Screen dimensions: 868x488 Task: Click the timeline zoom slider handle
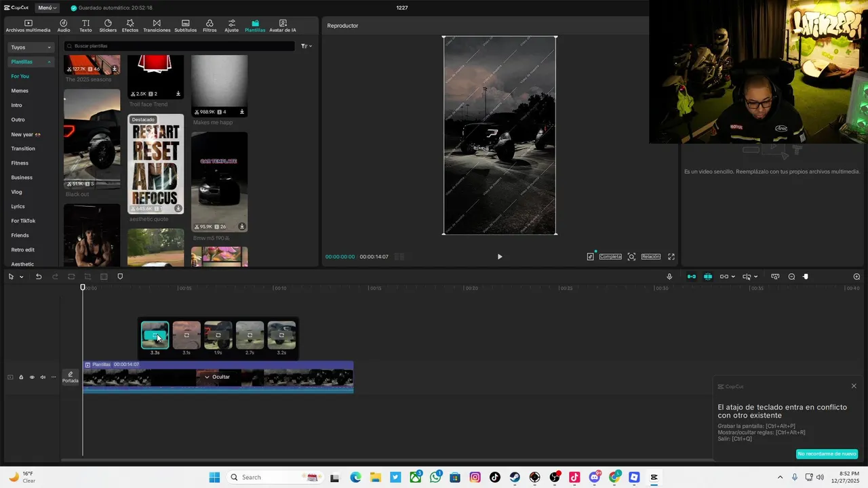click(x=806, y=277)
